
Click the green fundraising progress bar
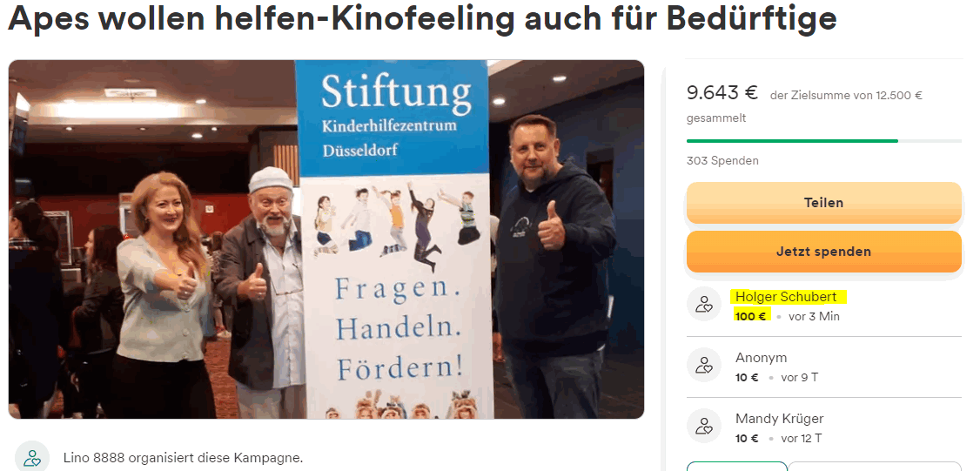pos(823,141)
